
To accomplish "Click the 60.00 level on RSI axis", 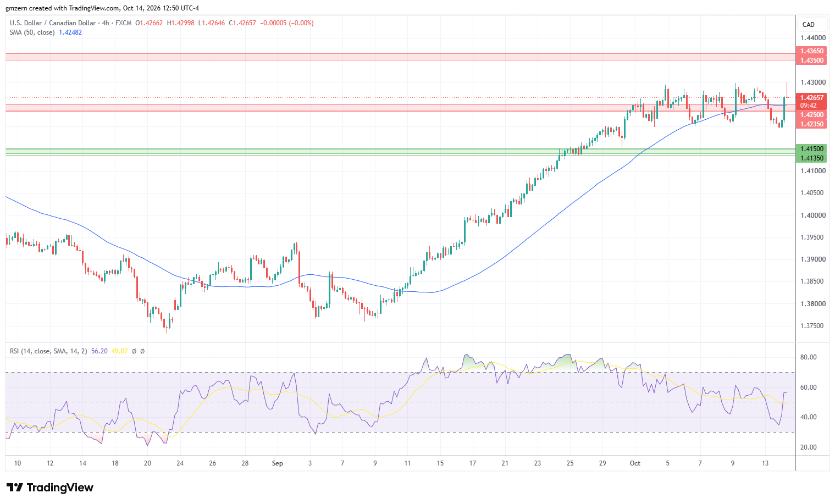I will [808, 387].
